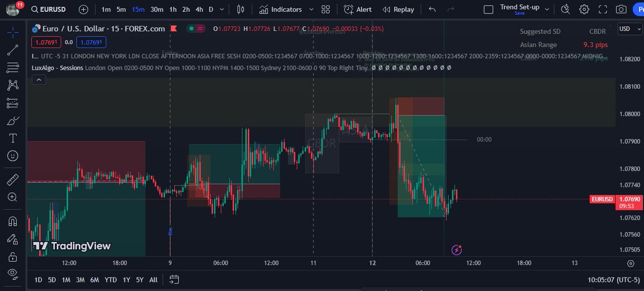Toggle stay in drawing mode

tap(13, 239)
